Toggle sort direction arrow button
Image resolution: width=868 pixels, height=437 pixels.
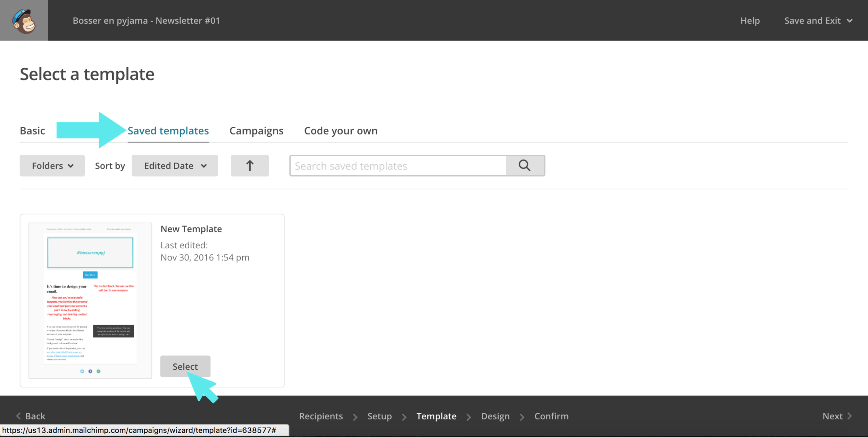click(x=250, y=166)
